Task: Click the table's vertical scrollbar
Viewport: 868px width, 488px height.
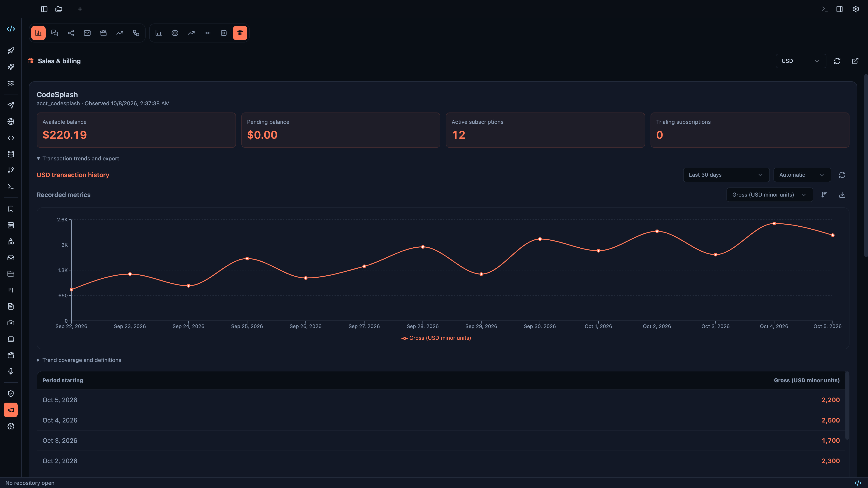Action: (847, 406)
